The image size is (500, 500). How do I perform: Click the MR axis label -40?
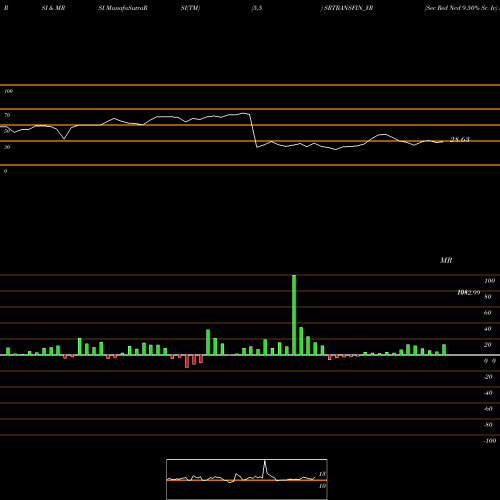pos(488,393)
